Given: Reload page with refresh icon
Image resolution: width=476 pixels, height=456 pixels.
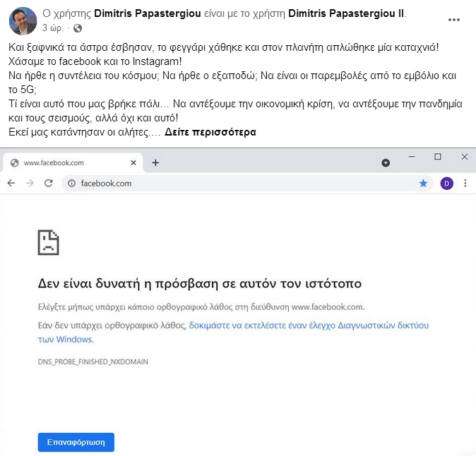Looking at the screenshot, I should pos(49,183).
